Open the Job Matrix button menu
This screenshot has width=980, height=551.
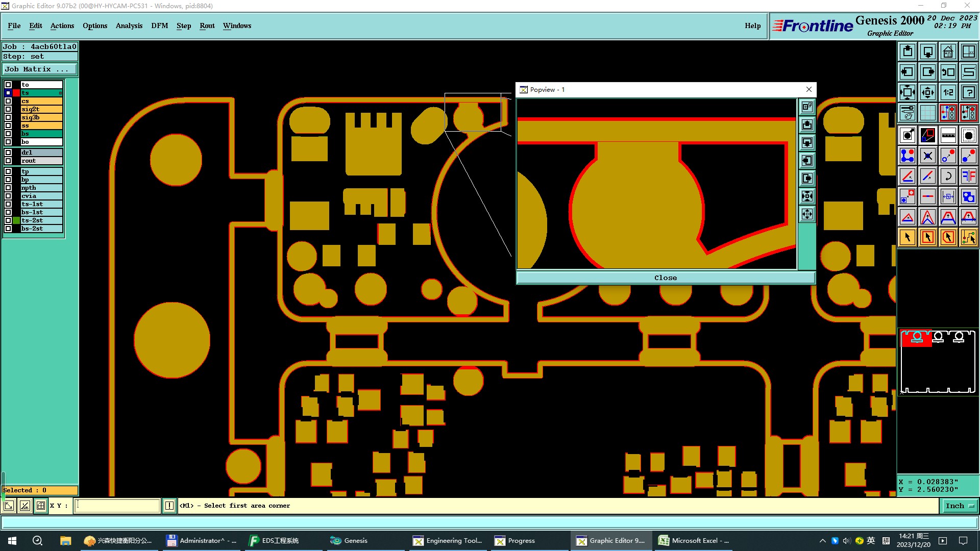[x=40, y=69]
